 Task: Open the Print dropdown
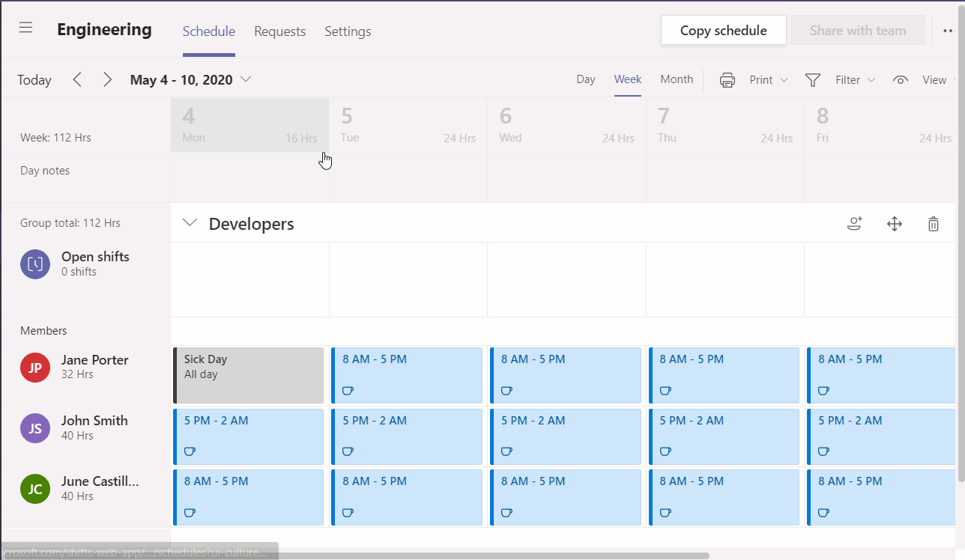(769, 80)
